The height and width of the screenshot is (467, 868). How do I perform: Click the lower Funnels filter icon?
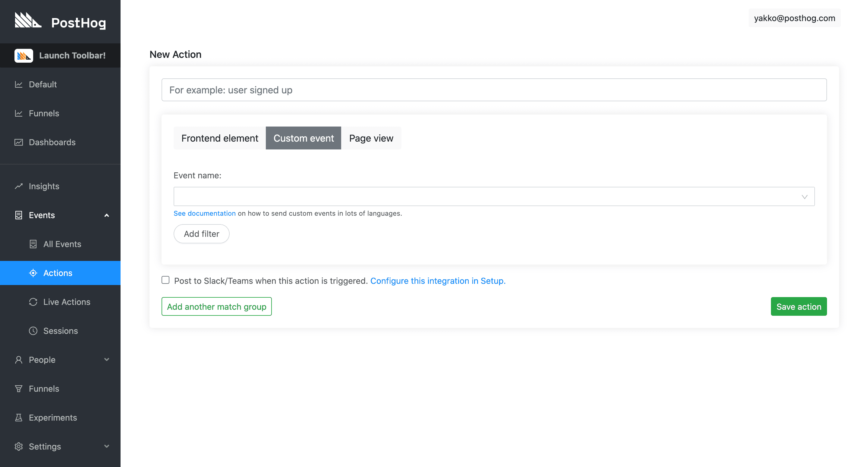pyautogui.click(x=18, y=389)
